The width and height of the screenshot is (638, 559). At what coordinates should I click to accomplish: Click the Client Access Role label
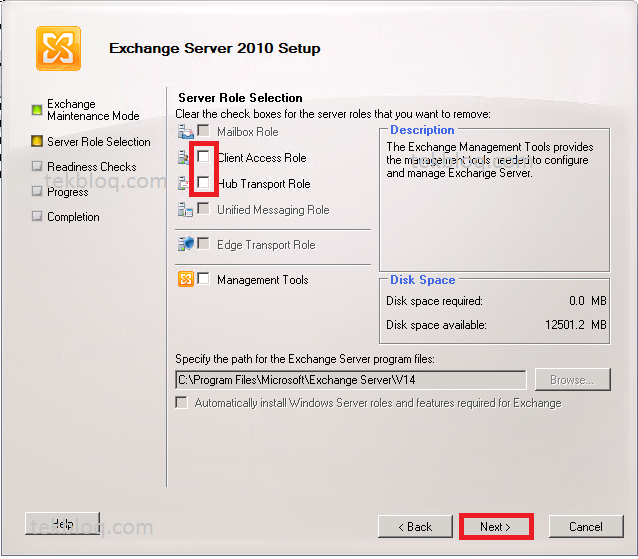click(262, 158)
